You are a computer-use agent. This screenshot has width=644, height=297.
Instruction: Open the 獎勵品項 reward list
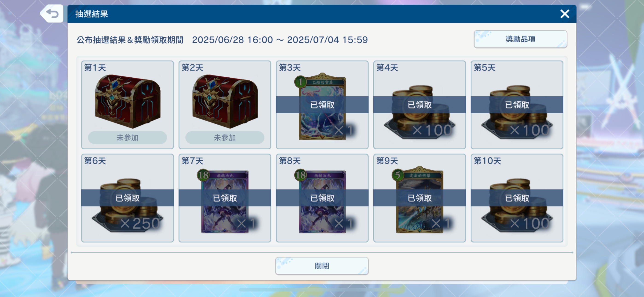click(520, 39)
